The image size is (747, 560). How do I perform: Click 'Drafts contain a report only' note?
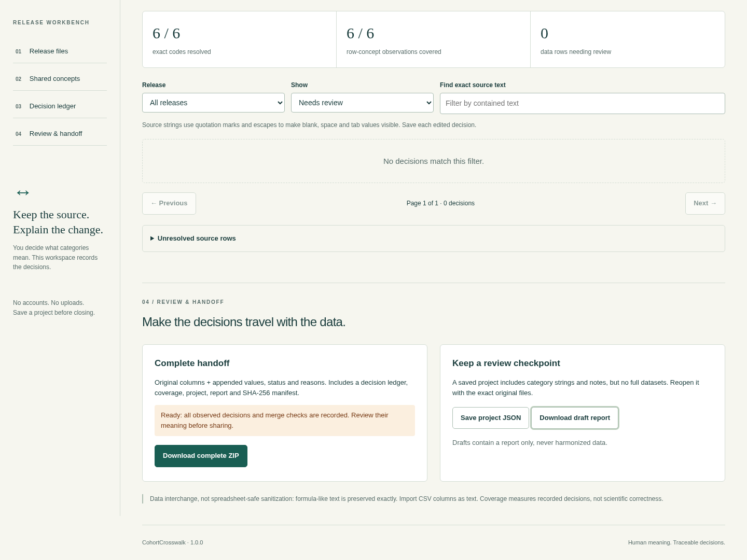click(530, 443)
